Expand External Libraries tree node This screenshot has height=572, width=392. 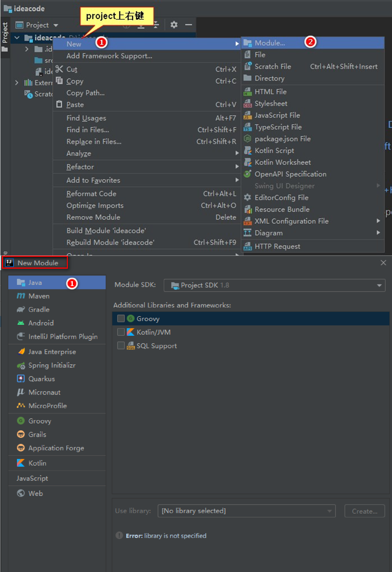click(17, 83)
